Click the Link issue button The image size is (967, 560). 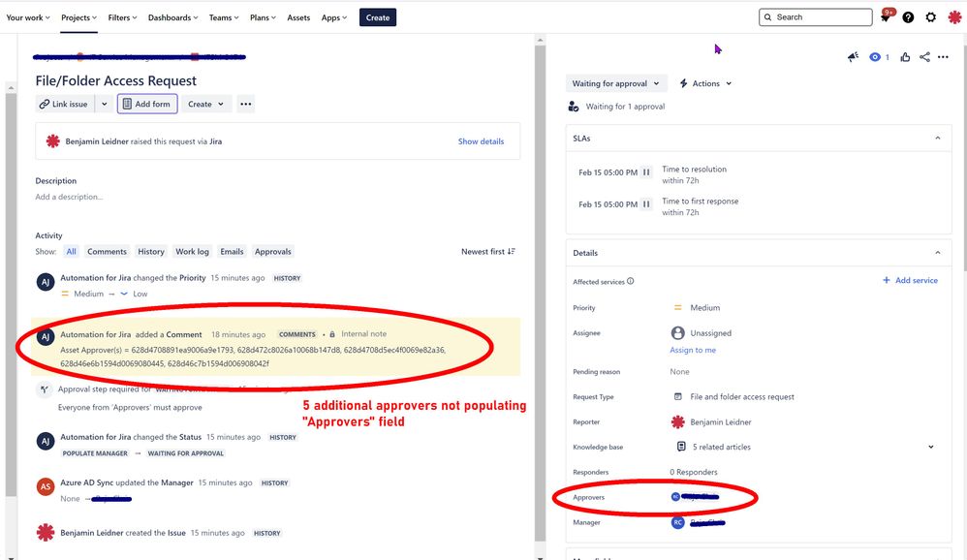pyautogui.click(x=64, y=104)
